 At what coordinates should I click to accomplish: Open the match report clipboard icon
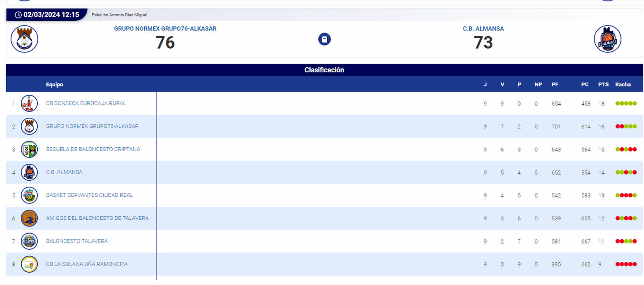(x=324, y=39)
